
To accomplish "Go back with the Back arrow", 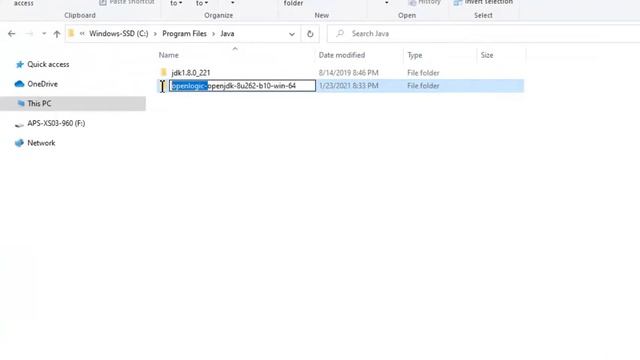I will point(11,34).
